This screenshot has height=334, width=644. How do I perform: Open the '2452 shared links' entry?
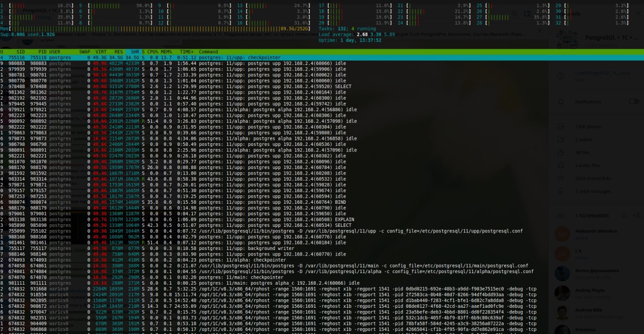pos(593,178)
